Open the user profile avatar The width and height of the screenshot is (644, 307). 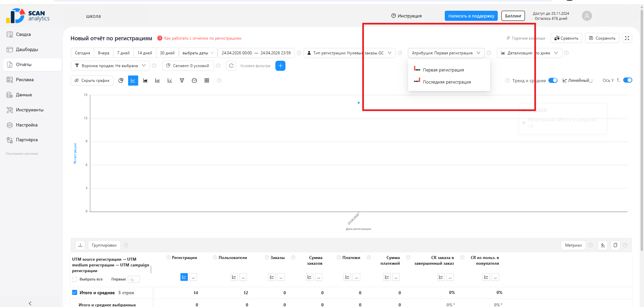(x=587, y=16)
